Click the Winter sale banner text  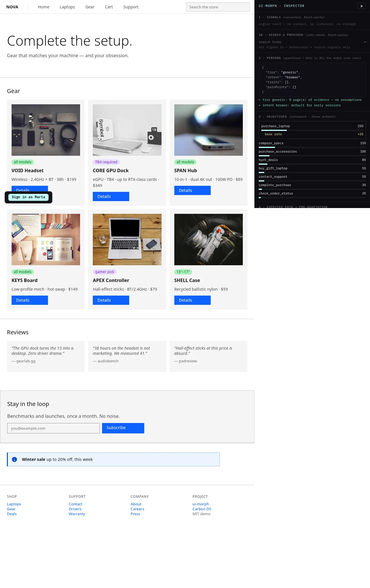click(57, 459)
